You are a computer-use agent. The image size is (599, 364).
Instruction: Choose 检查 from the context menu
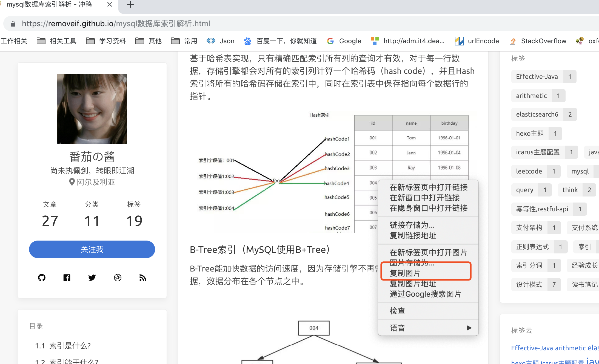(397, 311)
